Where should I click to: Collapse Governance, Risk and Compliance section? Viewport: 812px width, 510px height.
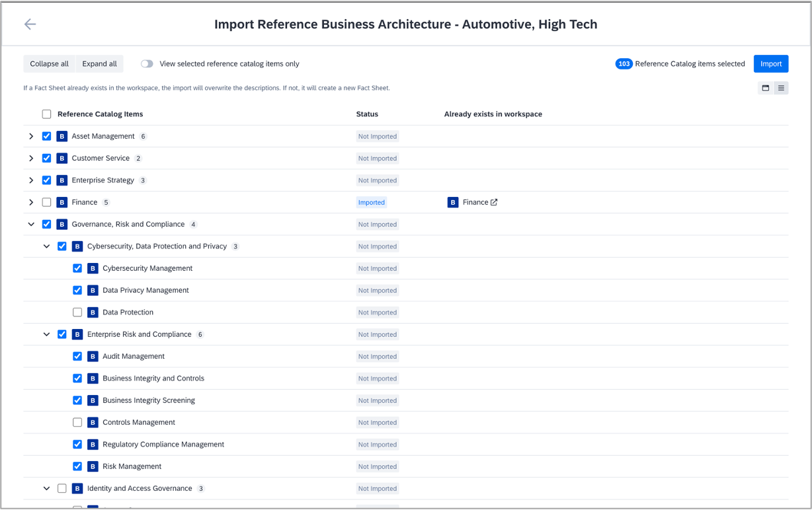point(31,225)
